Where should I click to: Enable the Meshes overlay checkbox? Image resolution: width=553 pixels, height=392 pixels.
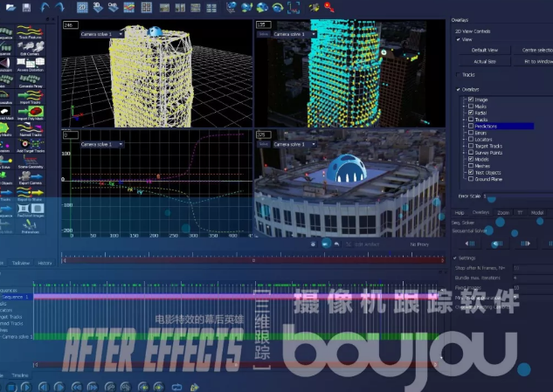click(471, 166)
